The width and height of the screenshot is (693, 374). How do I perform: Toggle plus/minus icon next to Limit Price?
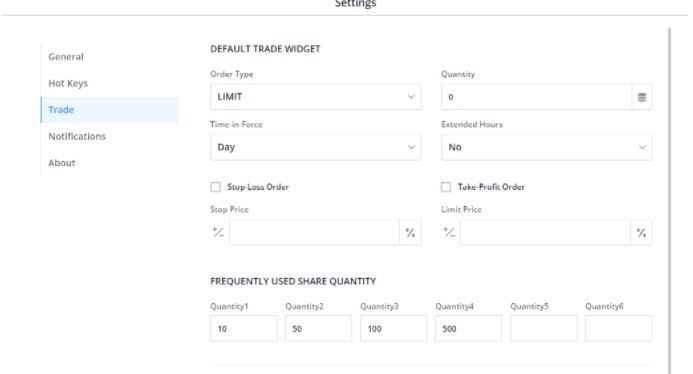pyautogui.click(x=449, y=232)
